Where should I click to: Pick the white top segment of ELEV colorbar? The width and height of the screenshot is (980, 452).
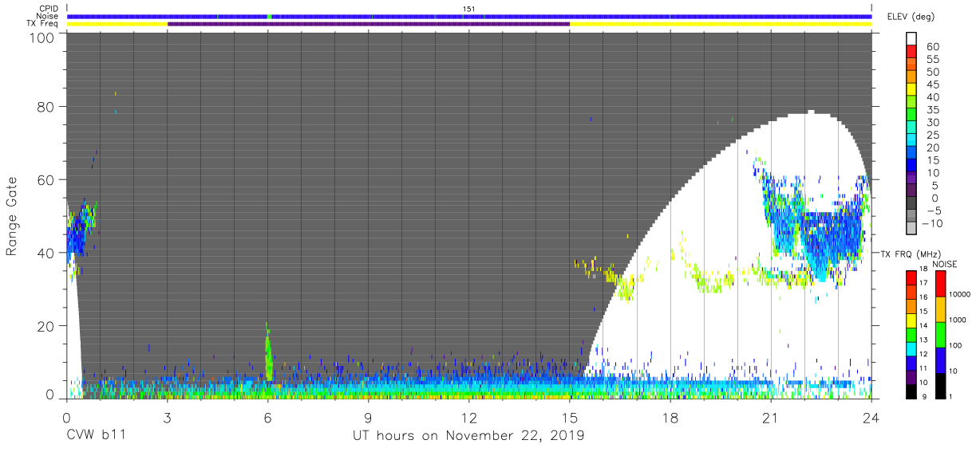click(x=913, y=39)
